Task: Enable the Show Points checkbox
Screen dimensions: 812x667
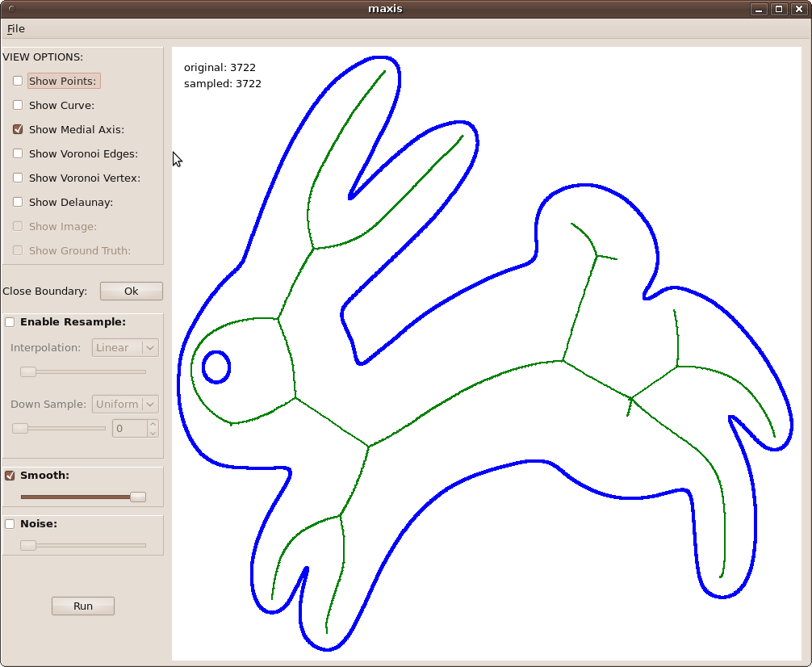Action: coord(18,81)
